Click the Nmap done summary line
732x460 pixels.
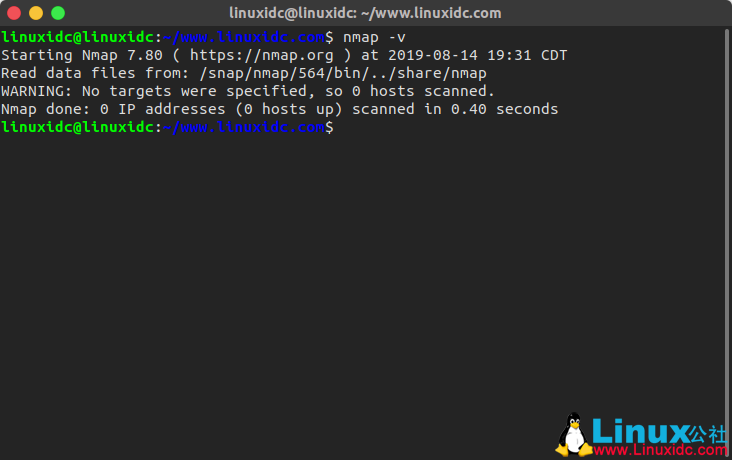point(279,109)
